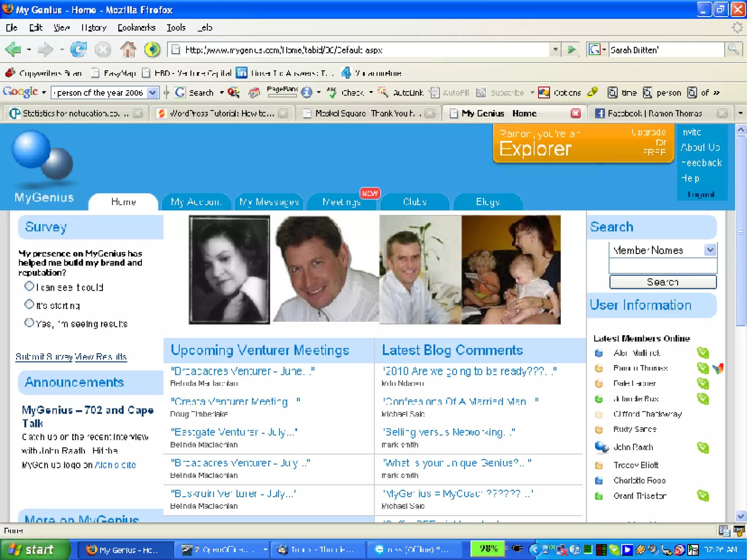Click the green Back arrow icon

pos(13,50)
